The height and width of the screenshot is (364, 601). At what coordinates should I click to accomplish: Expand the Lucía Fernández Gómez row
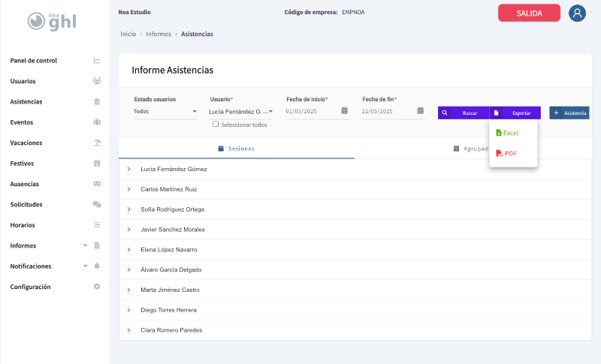point(128,169)
